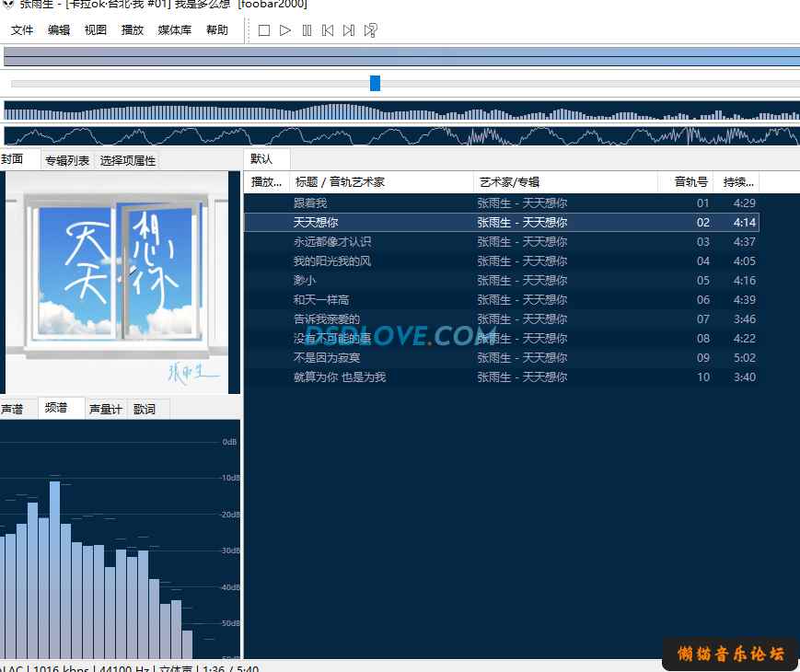Screen dimensions: 800x672
Task: Click the Stop playback button
Action: (x=264, y=30)
